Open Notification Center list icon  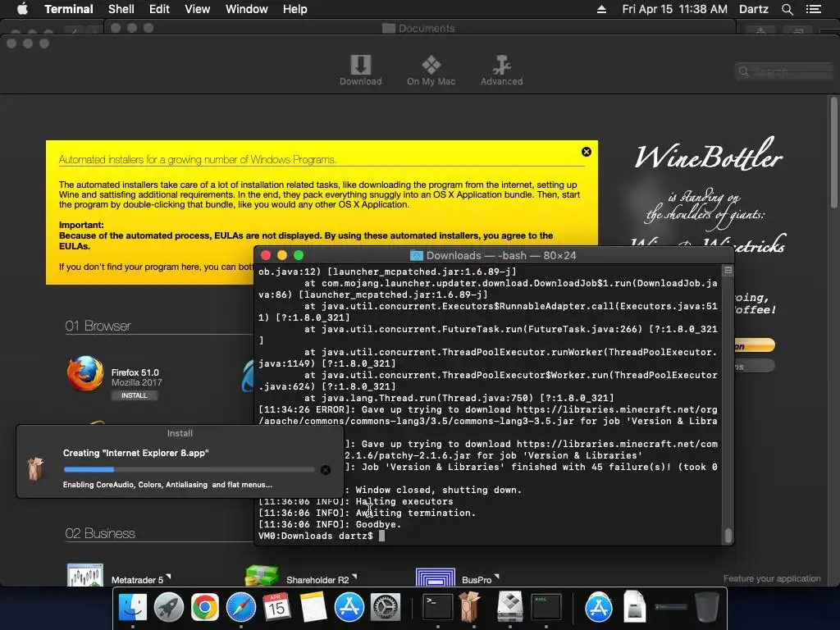[813, 9]
